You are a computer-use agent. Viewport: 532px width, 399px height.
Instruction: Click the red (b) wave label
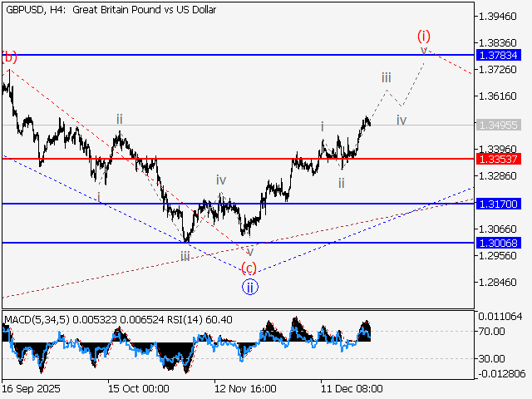click(x=9, y=57)
